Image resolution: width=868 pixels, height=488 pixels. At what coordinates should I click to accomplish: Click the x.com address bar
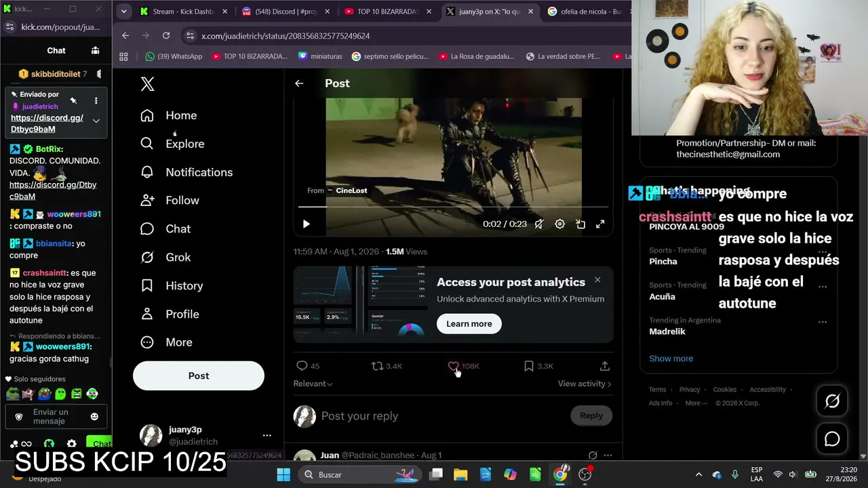point(407,35)
